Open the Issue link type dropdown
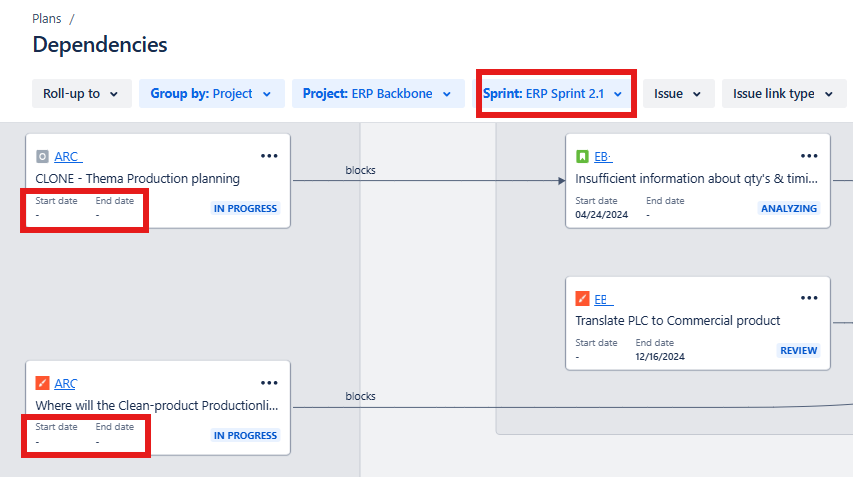Viewport: 853px width, 477px height. pyautogui.click(x=784, y=94)
